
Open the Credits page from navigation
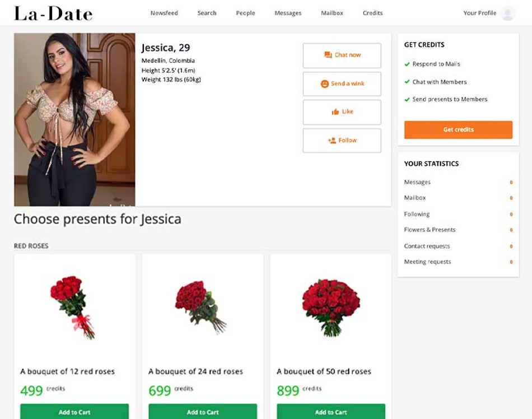[372, 13]
